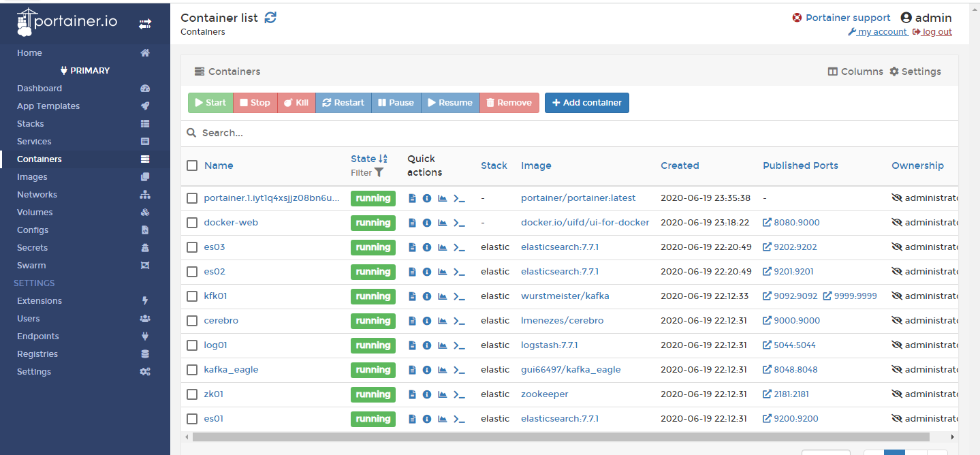Open logs icon for es03

tap(412, 247)
